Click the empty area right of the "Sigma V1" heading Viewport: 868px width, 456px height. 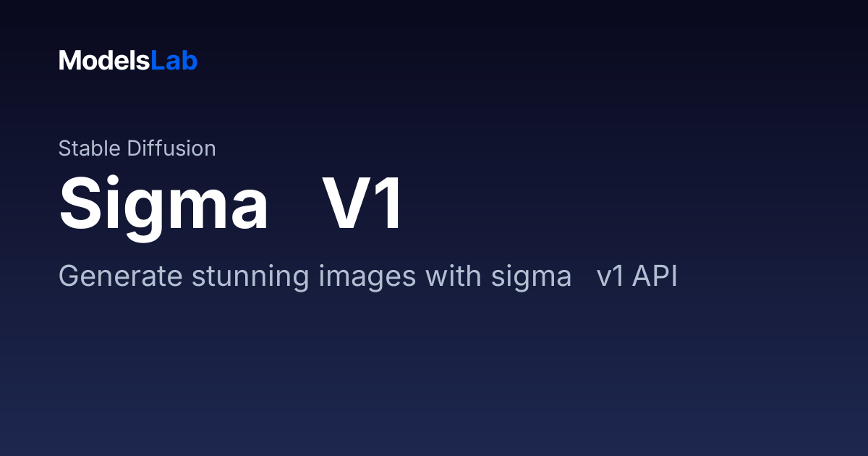[615, 204]
